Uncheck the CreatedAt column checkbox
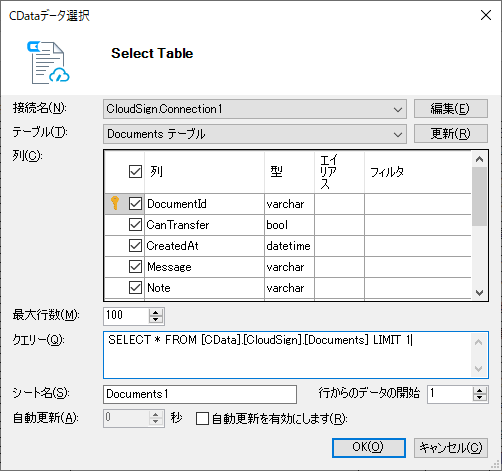 [x=135, y=246]
